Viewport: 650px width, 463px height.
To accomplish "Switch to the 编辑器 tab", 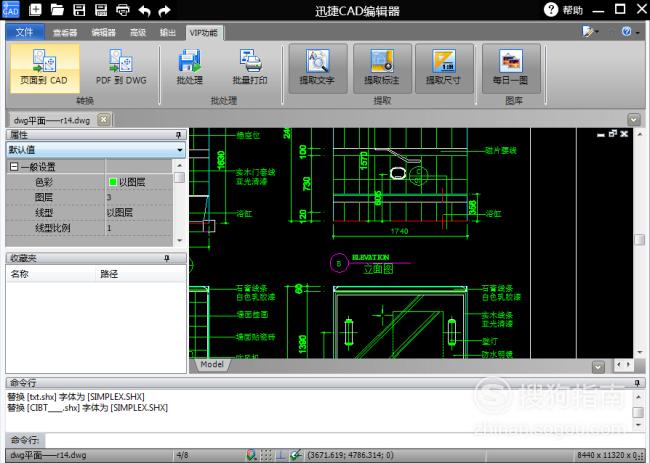I will (x=103, y=32).
